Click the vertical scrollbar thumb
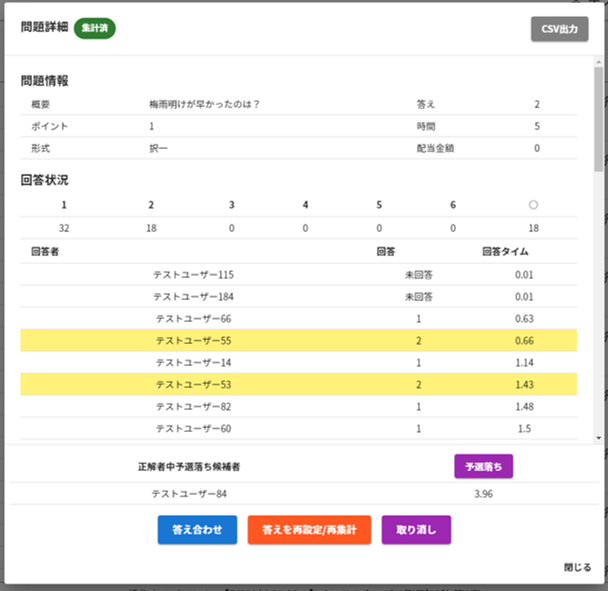 click(x=599, y=119)
